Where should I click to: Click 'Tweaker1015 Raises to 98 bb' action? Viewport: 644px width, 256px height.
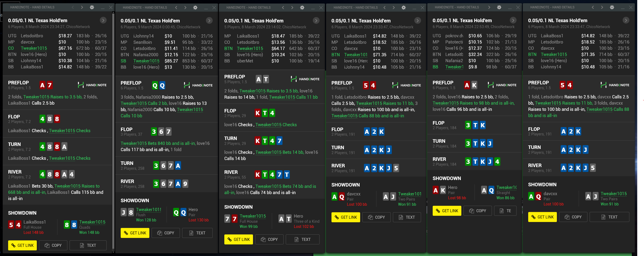pos(474,103)
